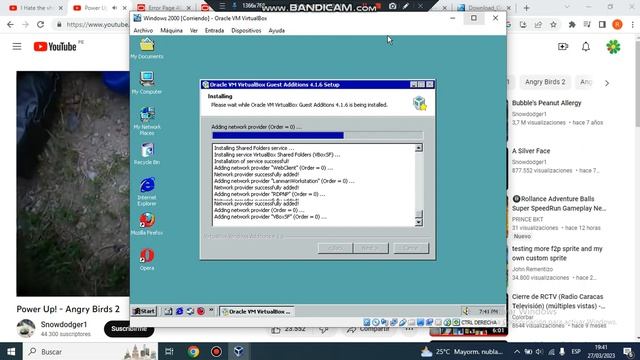This screenshot has width=640, height=360.
Task: Open My Documents icon on guest desktop
Action: pyautogui.click(x=147, y=48)
